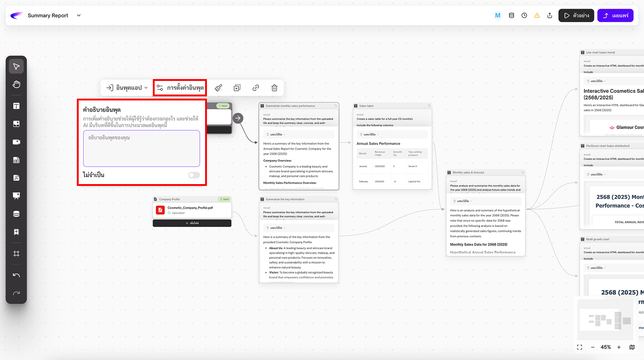
Task: Add a text block from sidebar
Action: 16,106
